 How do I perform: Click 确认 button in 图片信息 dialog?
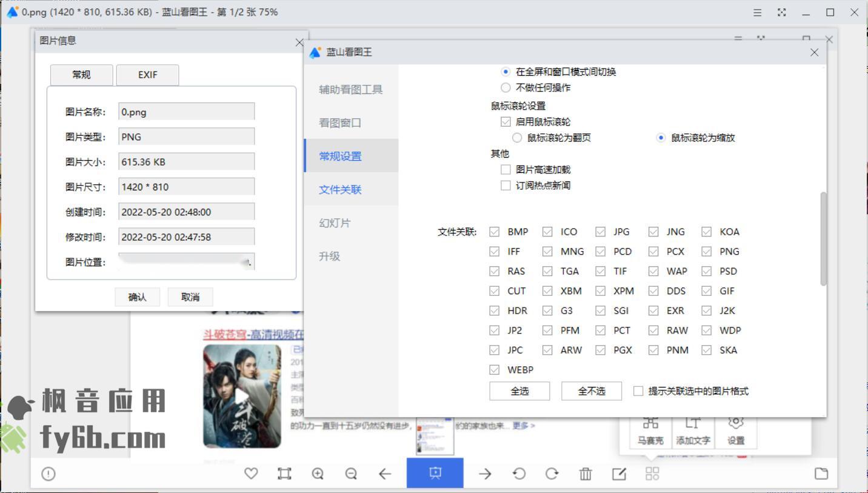pyautogui.click(x=137, y=297)
